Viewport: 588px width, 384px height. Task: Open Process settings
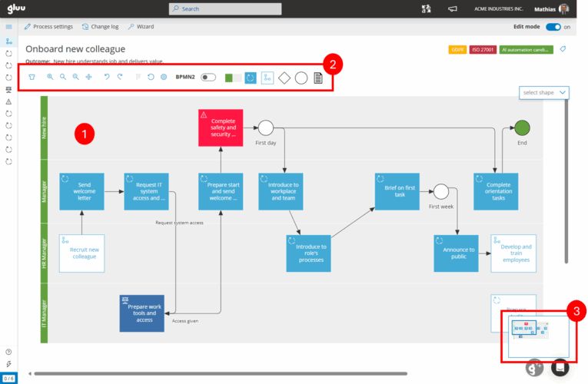[x=48, y=27]
